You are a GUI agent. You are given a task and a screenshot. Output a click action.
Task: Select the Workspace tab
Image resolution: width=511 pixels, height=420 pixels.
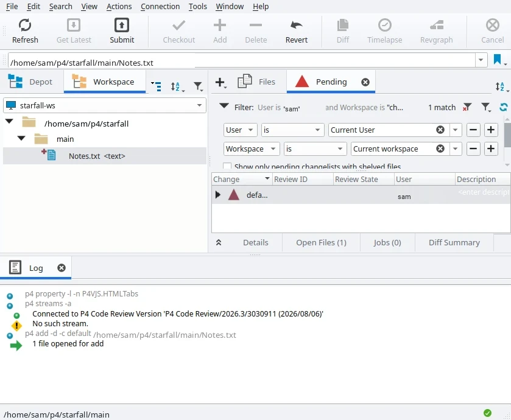coord(105,82)
